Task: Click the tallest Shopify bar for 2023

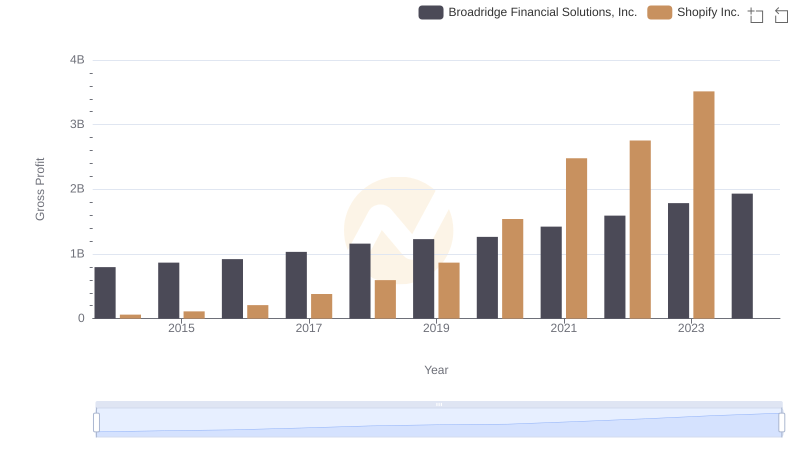Action: click(704, 205)
